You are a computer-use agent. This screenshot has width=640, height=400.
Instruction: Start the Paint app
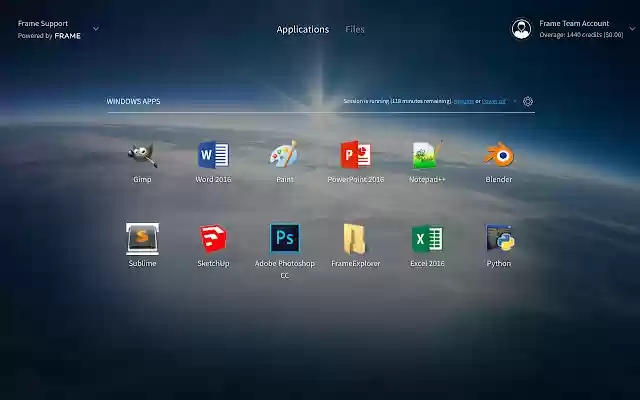click(284, 154)
